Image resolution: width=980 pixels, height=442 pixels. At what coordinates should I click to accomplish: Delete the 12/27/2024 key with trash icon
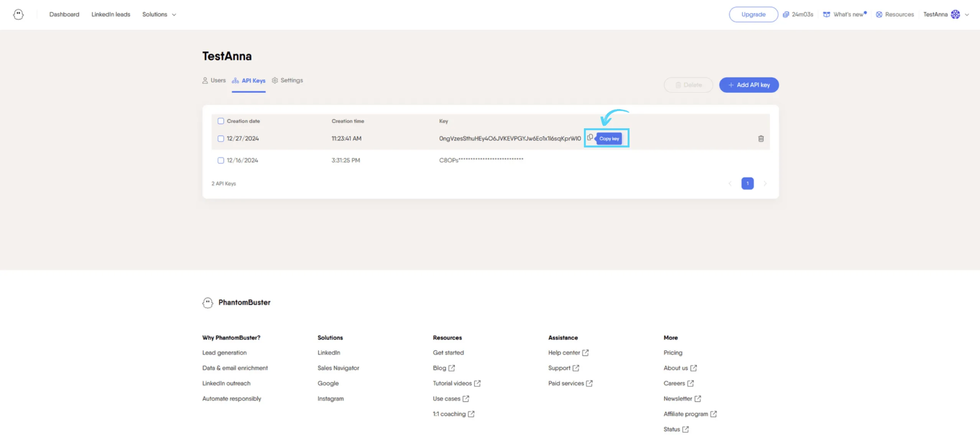[761, 139]
